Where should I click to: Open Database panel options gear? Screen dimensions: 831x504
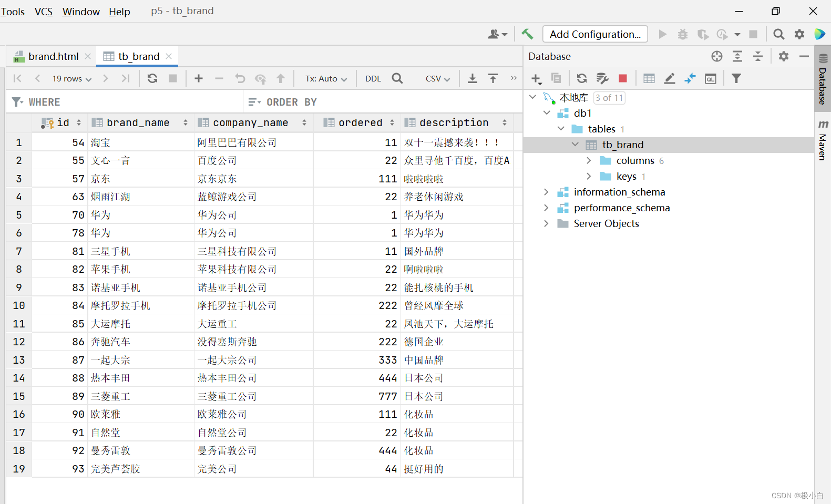(784, 56)
